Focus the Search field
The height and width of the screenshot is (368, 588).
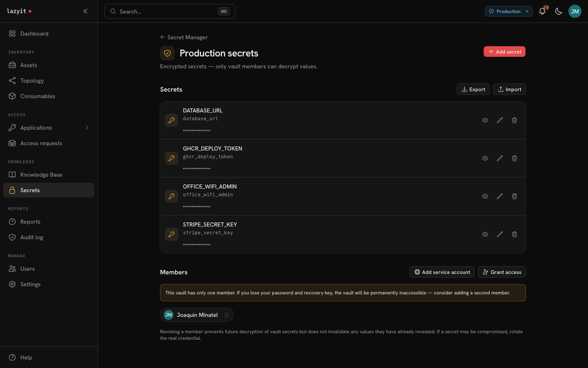pyautogui.click(x=170, y=11)
